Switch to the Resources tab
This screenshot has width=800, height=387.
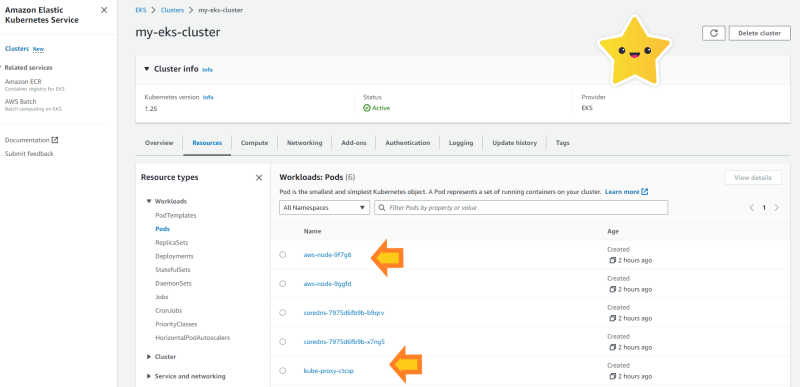pos(207,143)
